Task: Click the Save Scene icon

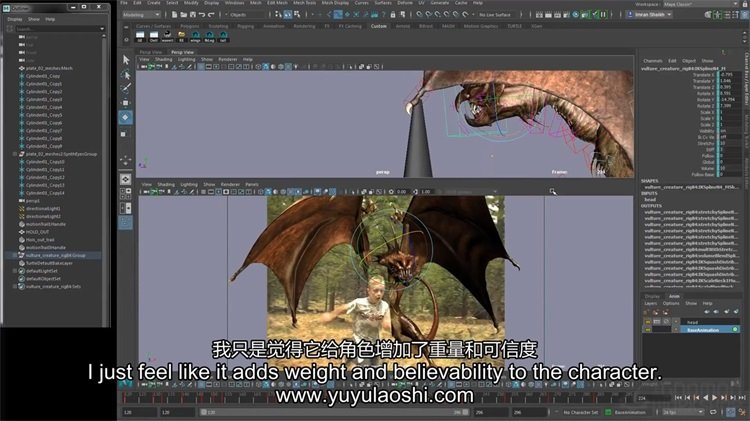Action: tap(193, 15)
